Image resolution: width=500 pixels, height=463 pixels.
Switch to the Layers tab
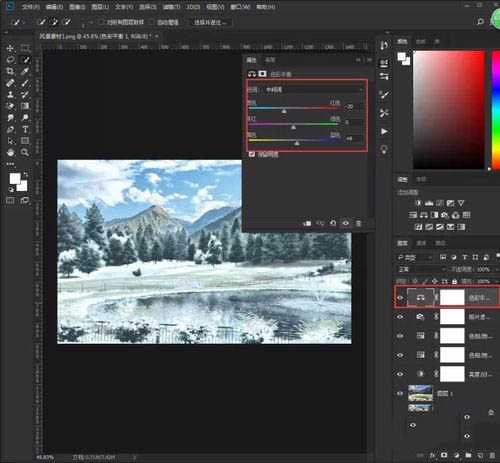click(x=402, y=243)
